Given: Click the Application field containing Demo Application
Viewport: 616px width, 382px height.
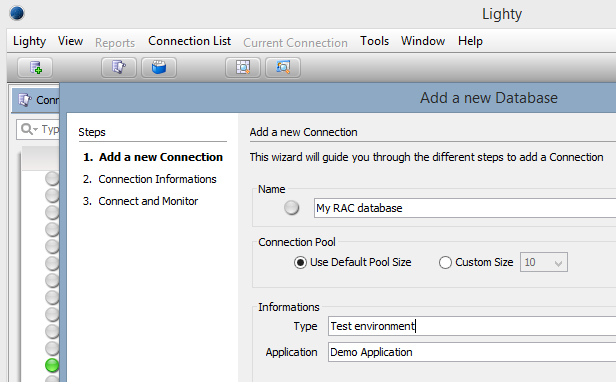Looking at the screenshot, I should pyautogui.click(x=472, y=352).
